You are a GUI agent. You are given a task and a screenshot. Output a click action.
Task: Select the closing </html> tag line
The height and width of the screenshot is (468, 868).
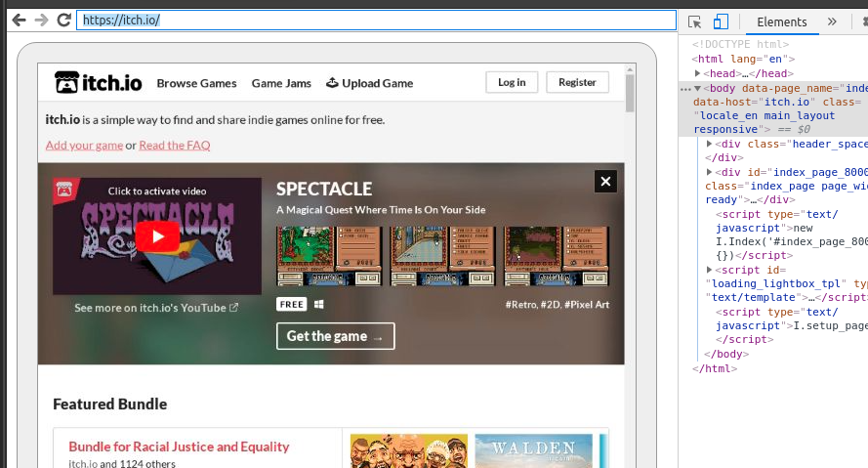pyautogui.click(x=715, y=368)
